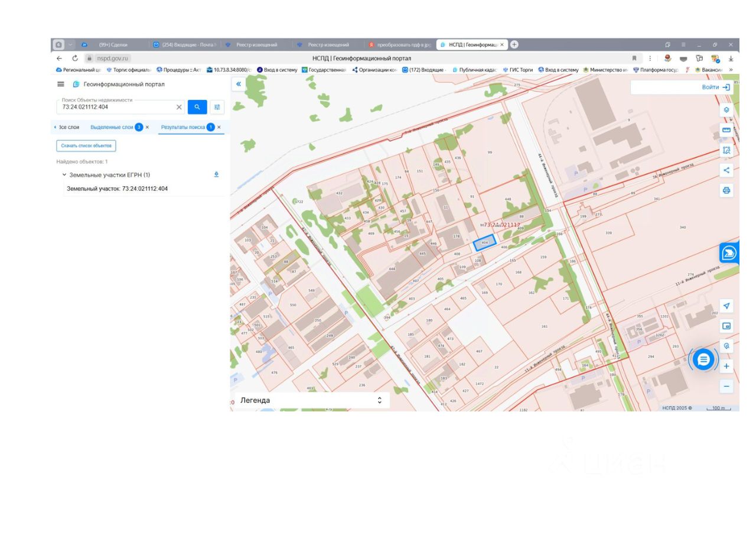Open the browser three-dots page menu
Image resolution: width=756 pixels, height=535 pixels.
tap(650, 59)
